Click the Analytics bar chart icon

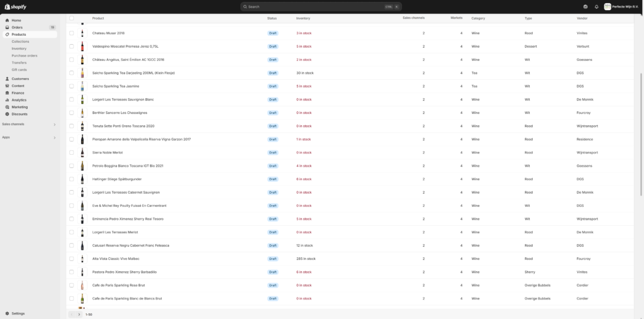(x=7, y=100)
